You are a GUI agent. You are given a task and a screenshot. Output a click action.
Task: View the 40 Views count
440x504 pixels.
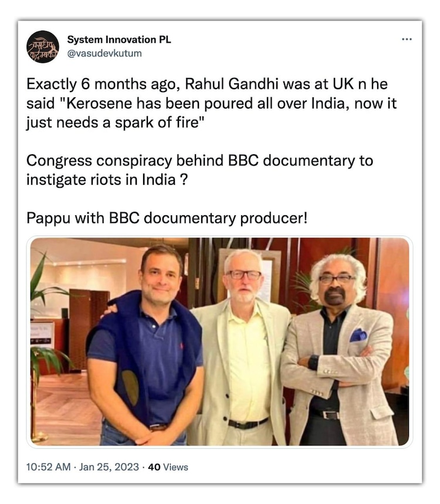(x=168, y=467)
